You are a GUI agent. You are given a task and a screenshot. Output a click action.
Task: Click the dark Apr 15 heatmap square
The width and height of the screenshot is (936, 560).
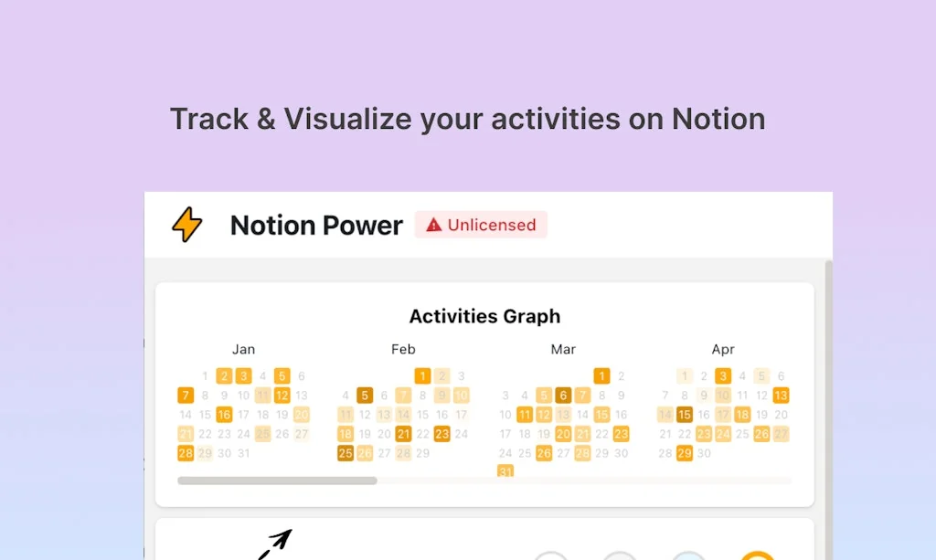[685, 415]
